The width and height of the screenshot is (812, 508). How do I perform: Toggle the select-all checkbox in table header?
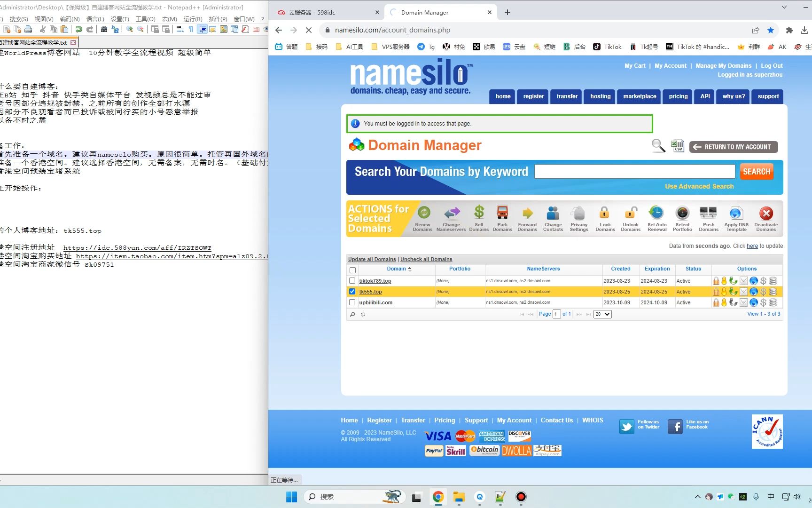(x=352, y=270)
